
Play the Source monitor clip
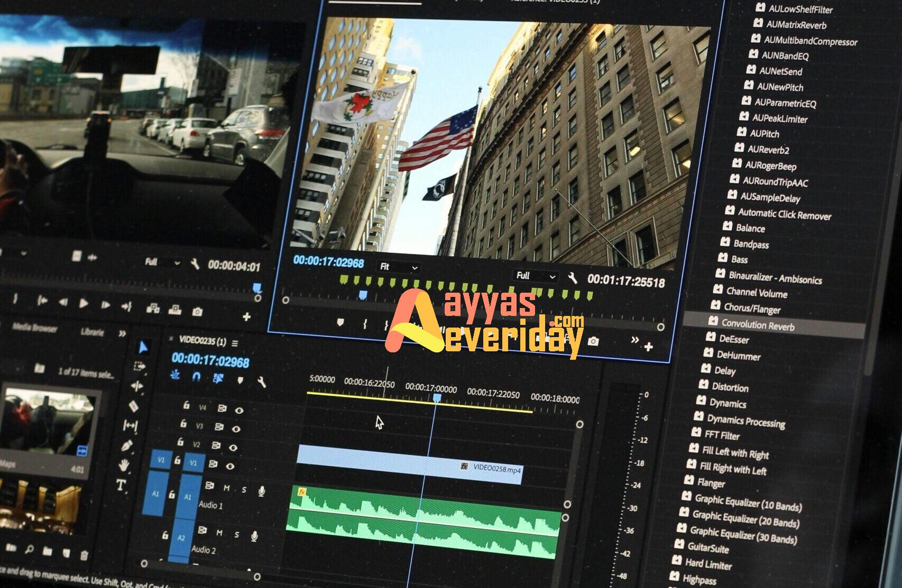[84, 303]
